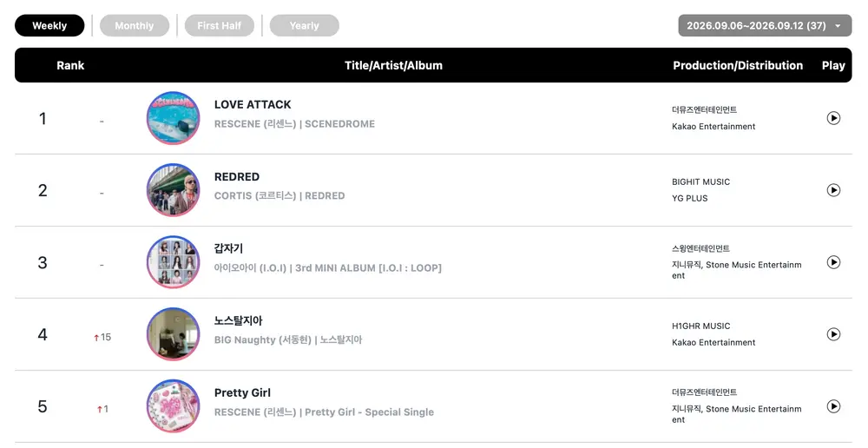Viewport: 868px width, 448px height.
Task: Open the Pretty Girl Special Single artwork
Action: [x=174, y=406]
